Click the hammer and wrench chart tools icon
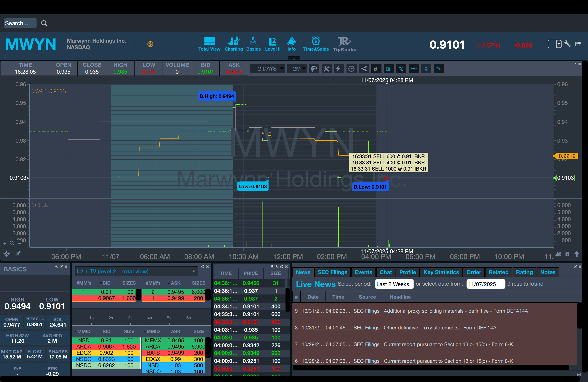 [x=326, y=69]
